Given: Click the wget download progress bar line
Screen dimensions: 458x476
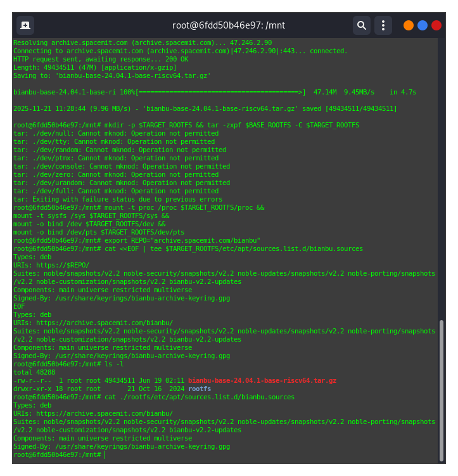Looking at the screenshot, I should pyautogui.click(x=214, y=92).
